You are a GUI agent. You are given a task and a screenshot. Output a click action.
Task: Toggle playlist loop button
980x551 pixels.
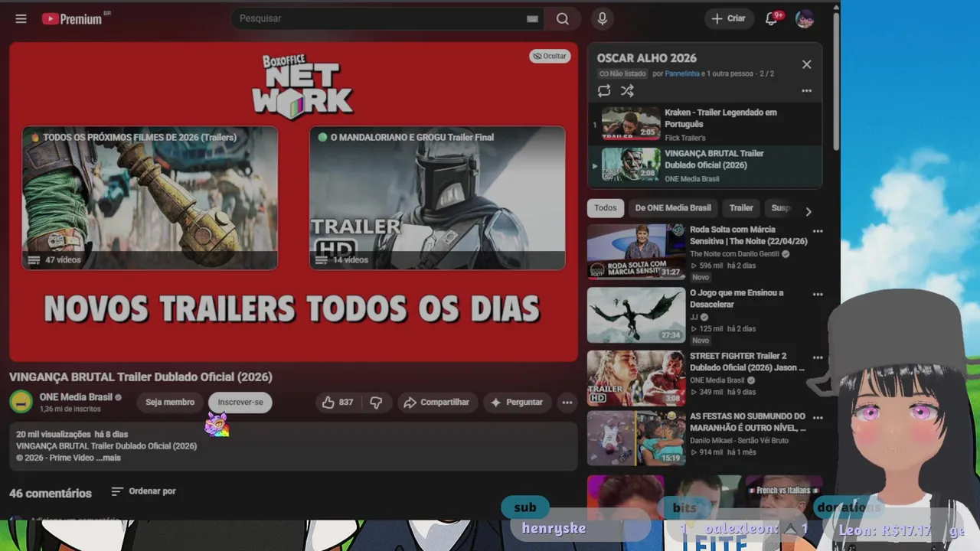point(604,91)
